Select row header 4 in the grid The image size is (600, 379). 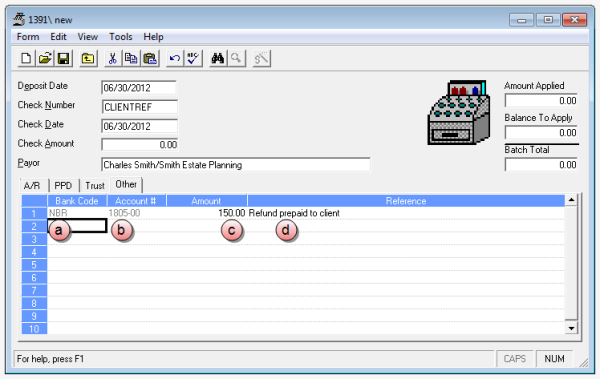(34, 252)
